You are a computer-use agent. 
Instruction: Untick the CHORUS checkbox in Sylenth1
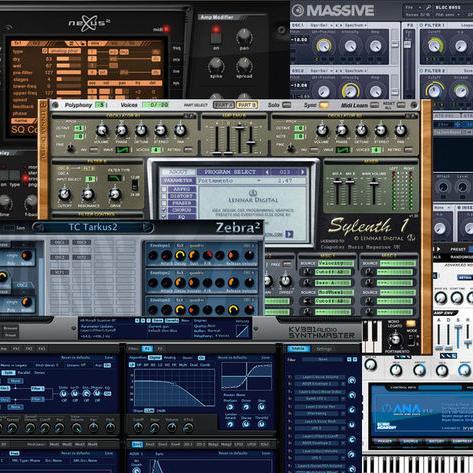pos(164,210)
